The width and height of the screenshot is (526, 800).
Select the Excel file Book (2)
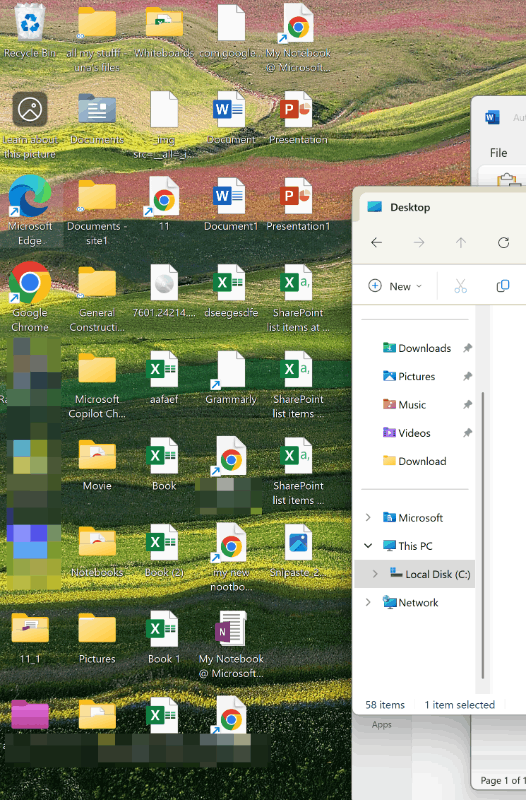pos(164,551)
